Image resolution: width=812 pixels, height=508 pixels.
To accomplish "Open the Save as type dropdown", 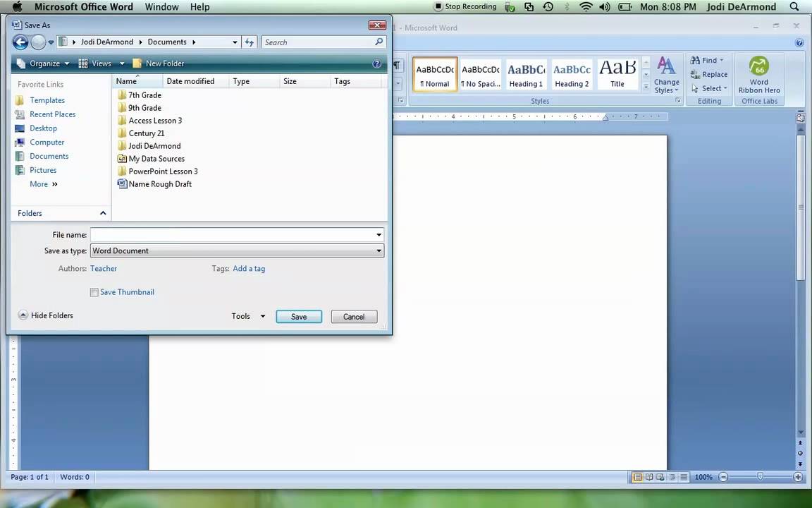I will (x=237, y=251).
